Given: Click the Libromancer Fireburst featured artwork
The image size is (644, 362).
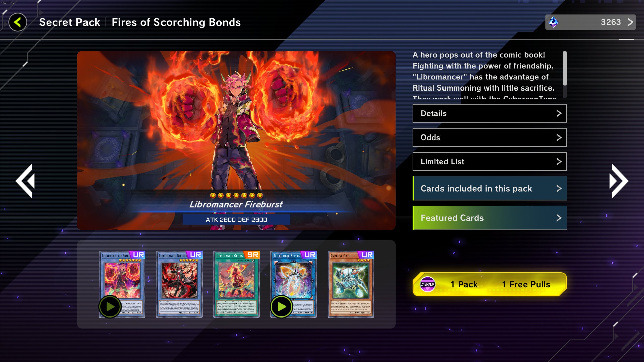Looking at the screenshot, I should pyautogui.click(x=236, y=140).
